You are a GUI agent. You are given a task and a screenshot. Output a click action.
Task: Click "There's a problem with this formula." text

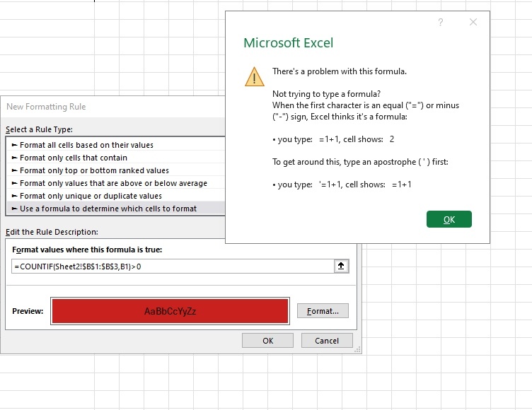pyautogui.click(x=340, y=71)
